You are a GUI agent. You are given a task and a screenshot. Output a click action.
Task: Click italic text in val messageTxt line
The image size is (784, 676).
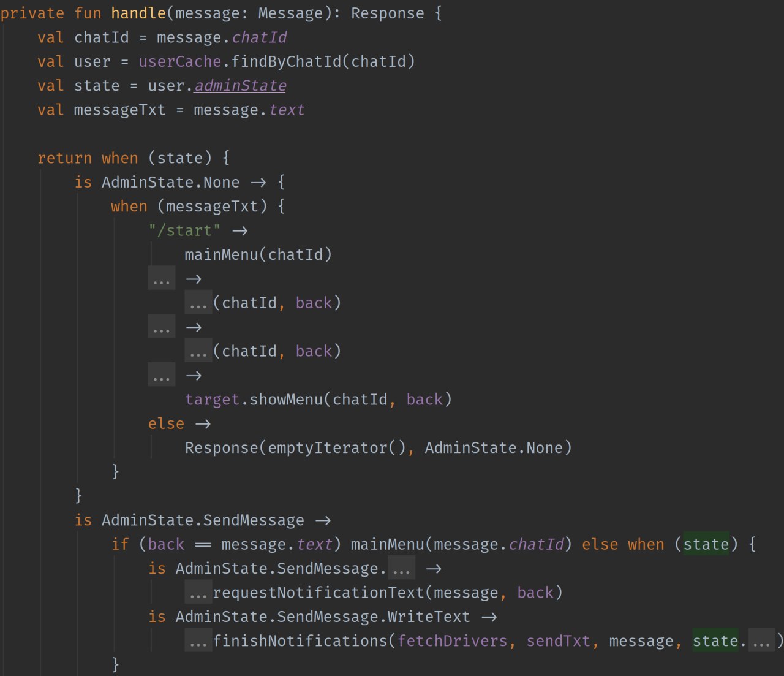(286, 110)
